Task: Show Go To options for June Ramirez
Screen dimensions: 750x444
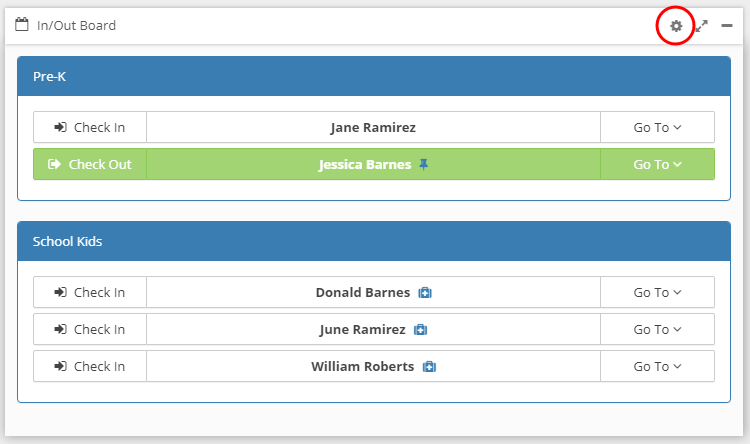Action: 657,329
